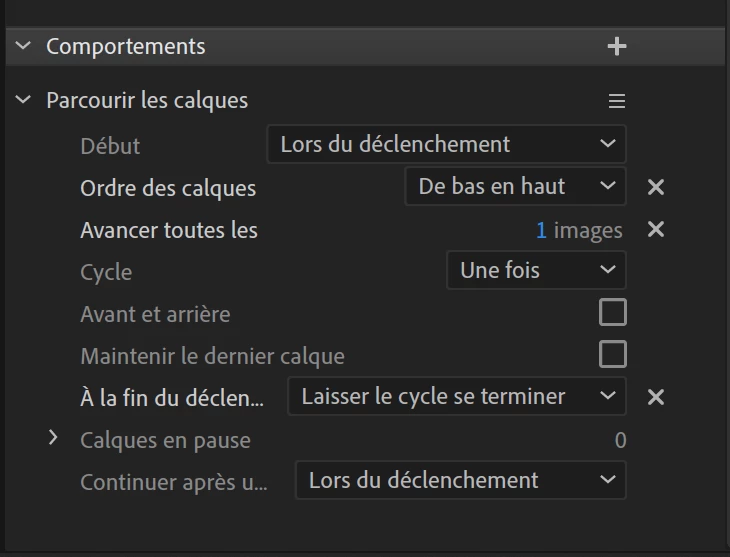Add a new behavior with plus icon

tap(617, 46)
